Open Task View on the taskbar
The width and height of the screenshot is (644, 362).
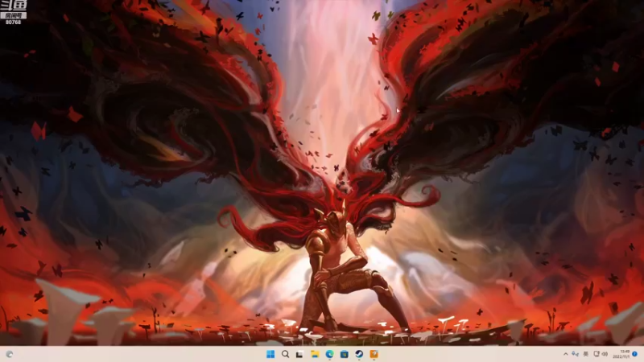pyautogui.click(x=299, y=354)
